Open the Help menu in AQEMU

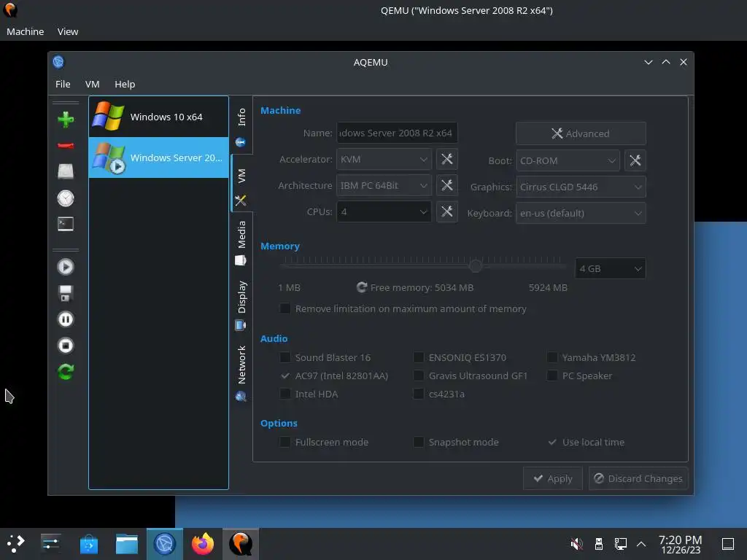(125, 84)
